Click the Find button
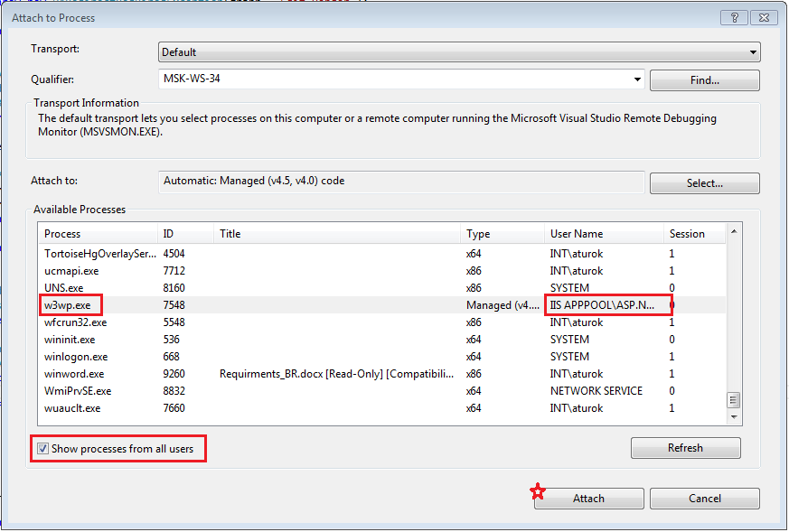This screenshot has height=532, width=789. click(x=704, y=79)
